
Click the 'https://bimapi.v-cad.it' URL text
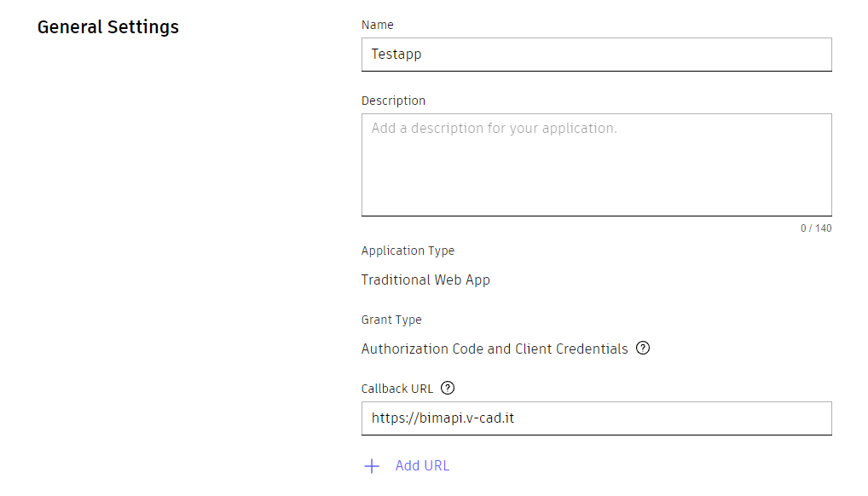pos(443,418)
